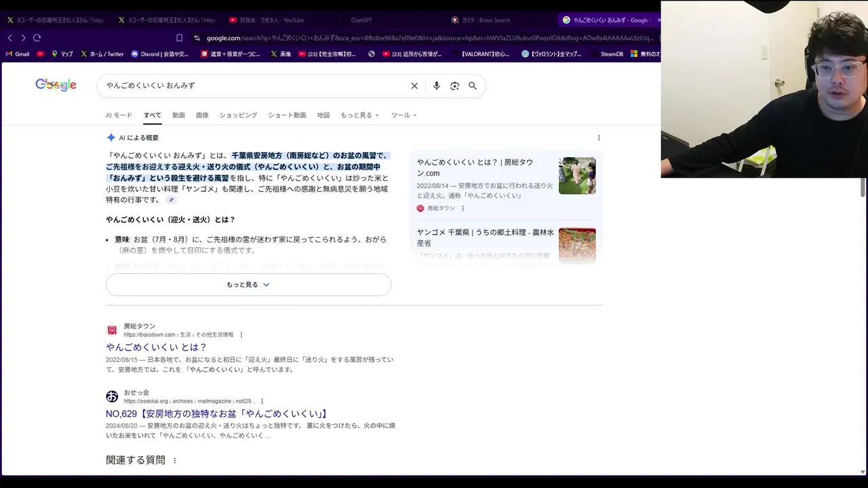868x488 pixels.
Task: Open the AI overview three-dot menu
Action: pyautogui.click(x=599, y=138)
